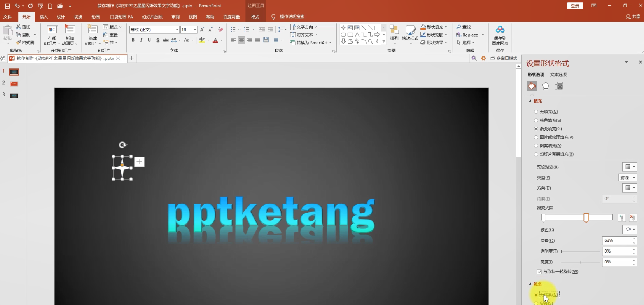Select slide 2 thumbnail in the slide panel
The height and width of the screenshot is (305, 644).
[14, 84]
